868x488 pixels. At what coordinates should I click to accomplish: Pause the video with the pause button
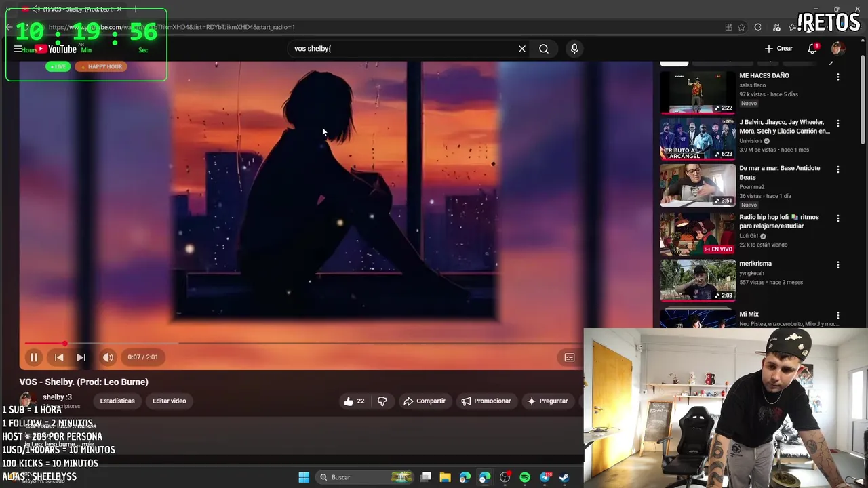click(33, 357)
